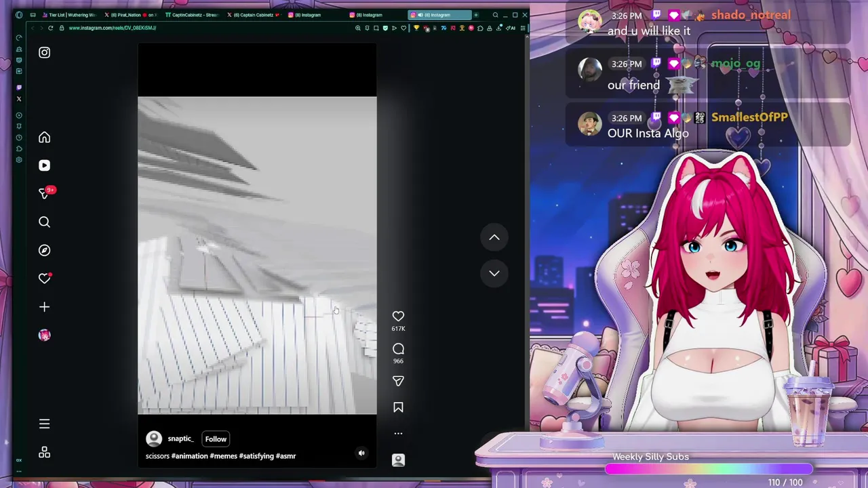This screenshot has height=488, width=868.
Task: Open the Reels icon in Instagram sidebar
Action: coord(44,165)
